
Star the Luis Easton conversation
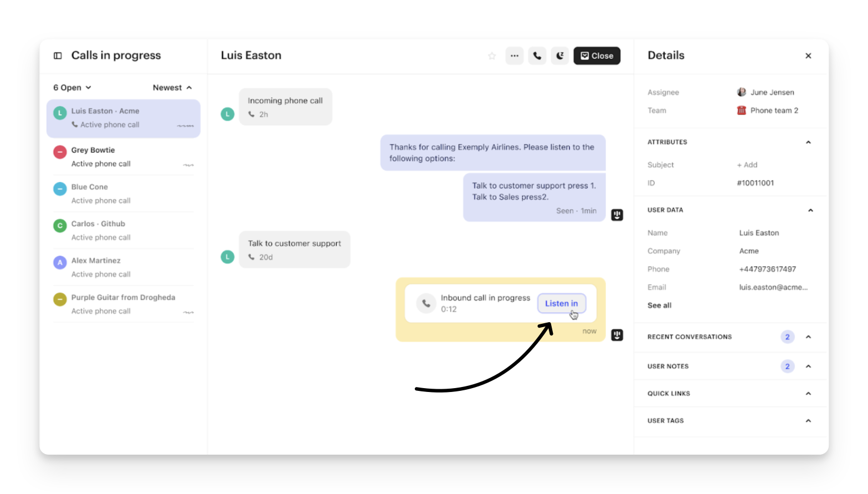pyautogui.click(x=491, y=56)
